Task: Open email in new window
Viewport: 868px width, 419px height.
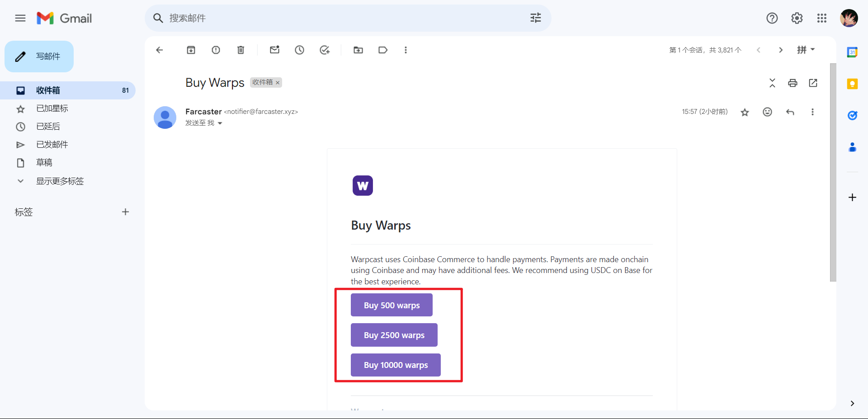Action: (813, 83)
